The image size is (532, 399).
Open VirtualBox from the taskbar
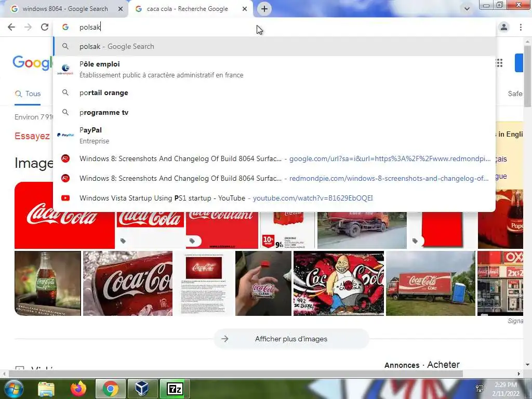coord(142,389)
